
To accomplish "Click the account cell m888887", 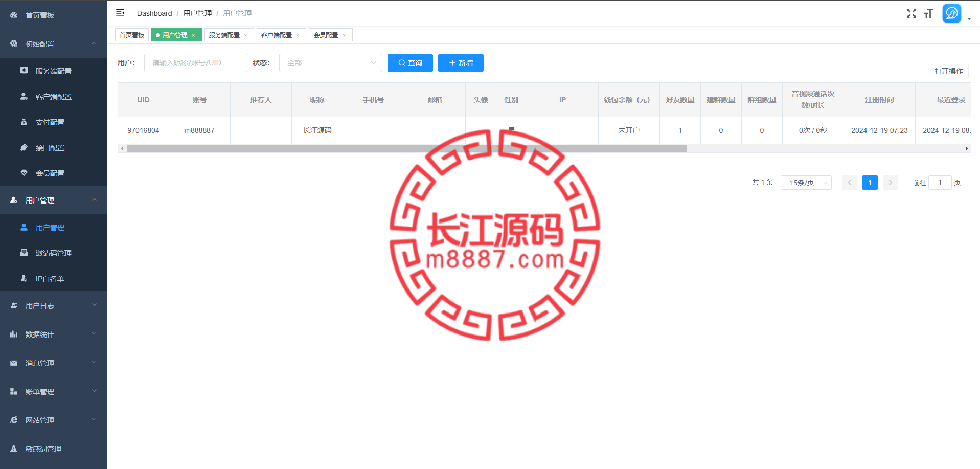I will click(x=199, y=130).
